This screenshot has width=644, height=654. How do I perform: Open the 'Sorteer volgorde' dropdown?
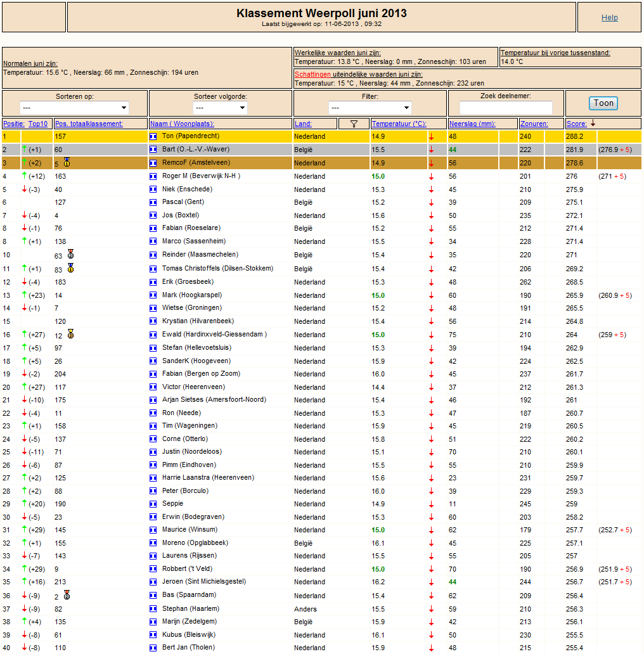coord(220,108)
